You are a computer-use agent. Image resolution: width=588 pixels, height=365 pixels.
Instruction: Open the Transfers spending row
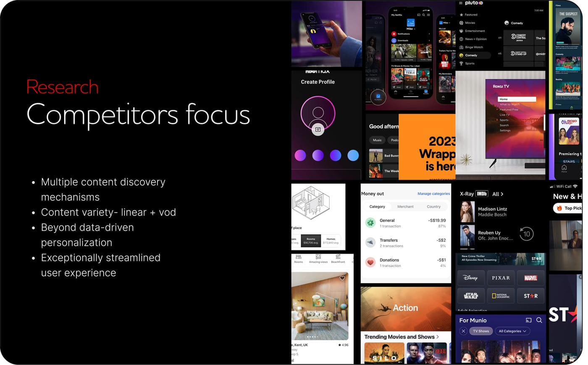pyautogui.click(x=405, y=243)
